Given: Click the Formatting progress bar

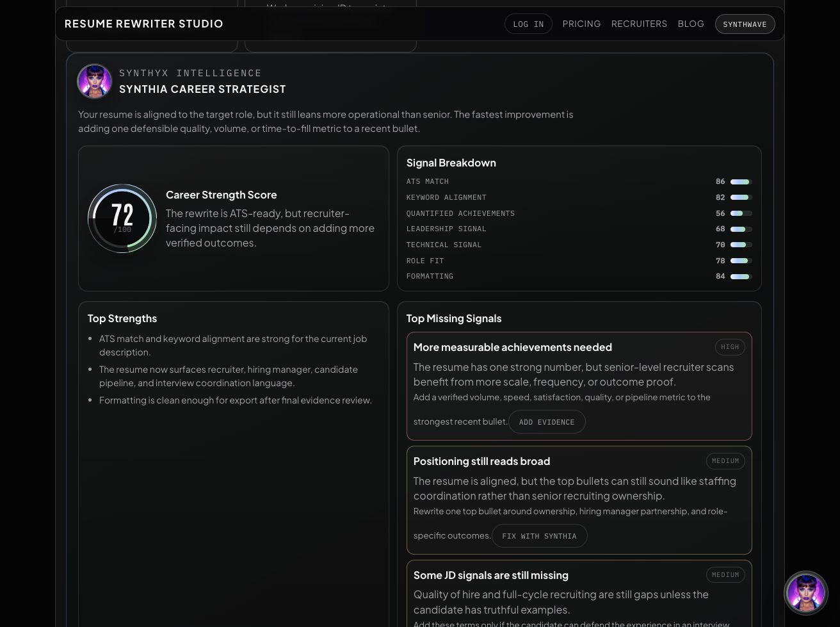Looking at the screenshot, I should click(741, 277).
